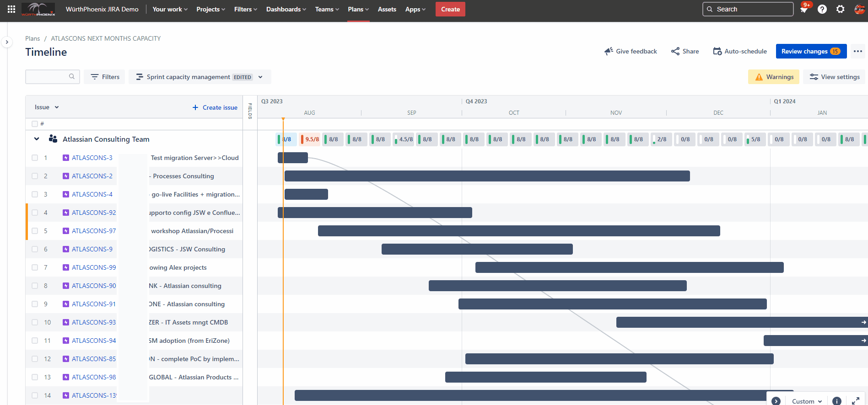868x405 pixels.
Task: Click the top Search field
Action: pyautogui.click(x=748, y=9)
